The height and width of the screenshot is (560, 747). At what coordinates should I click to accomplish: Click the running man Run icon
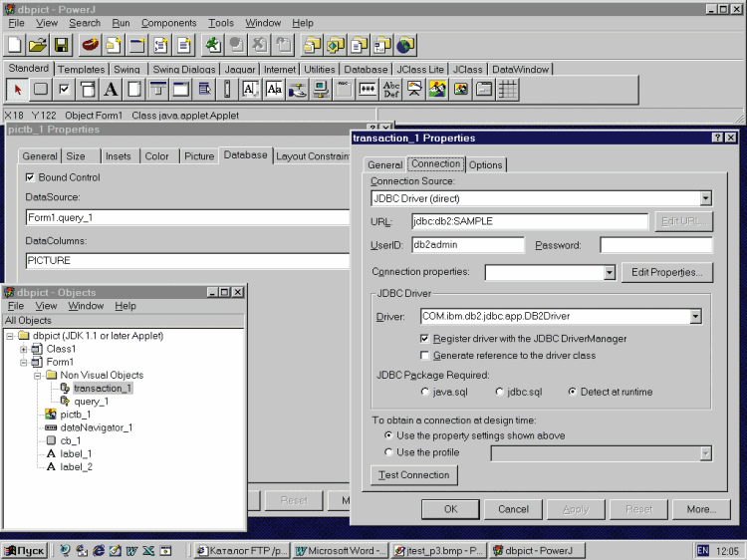tap(212, 45)
